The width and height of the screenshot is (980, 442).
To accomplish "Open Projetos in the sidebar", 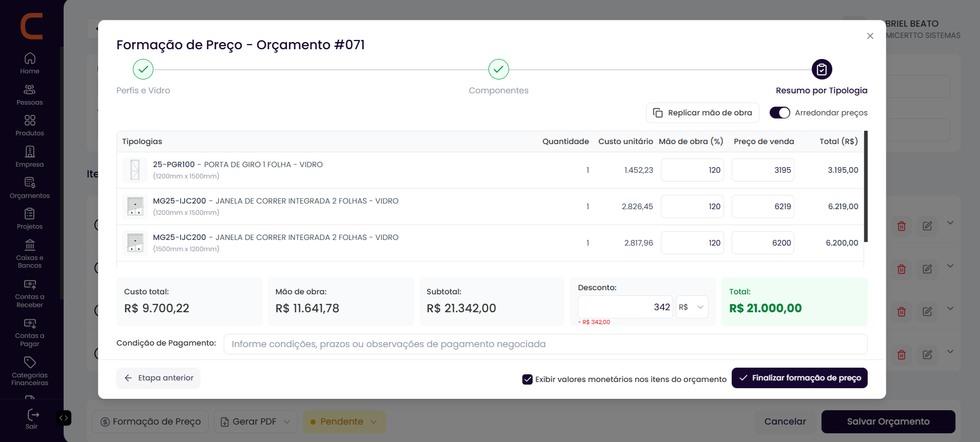I will (30, 219).
